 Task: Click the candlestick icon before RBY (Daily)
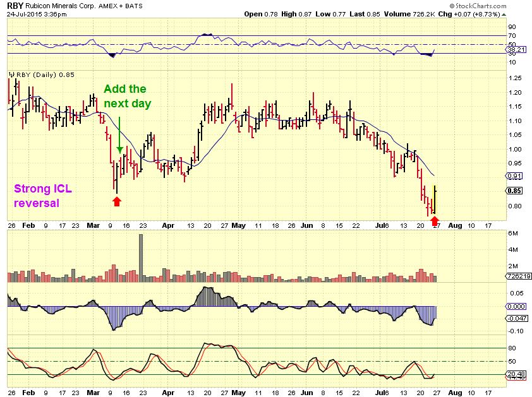(x=12, y=74)
